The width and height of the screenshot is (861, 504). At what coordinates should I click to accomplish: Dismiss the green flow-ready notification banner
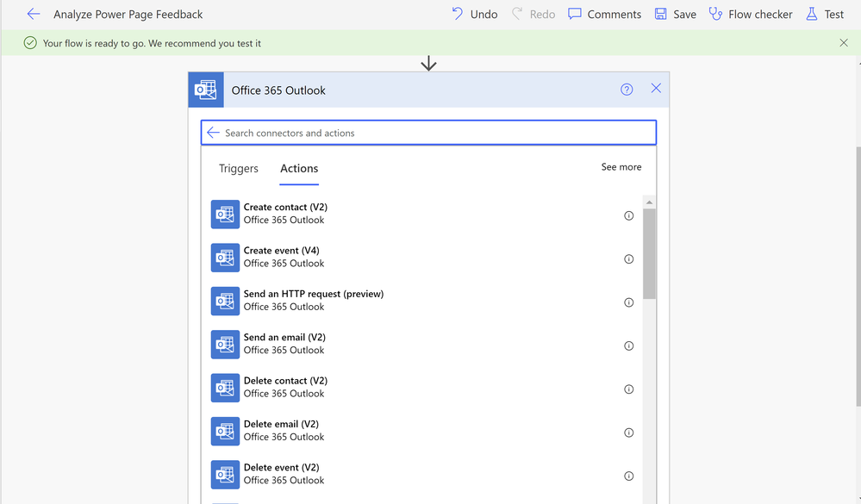844,43
